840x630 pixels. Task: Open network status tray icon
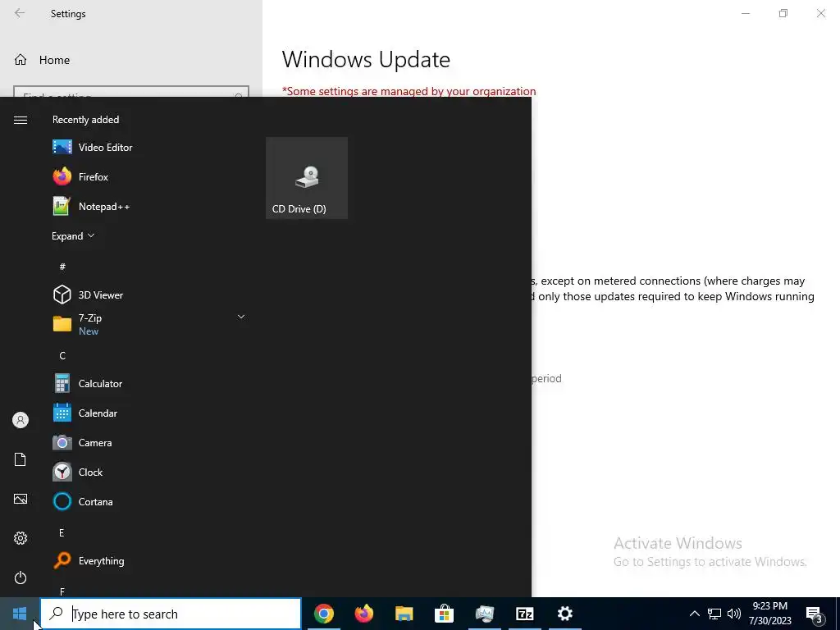(714, 614)
